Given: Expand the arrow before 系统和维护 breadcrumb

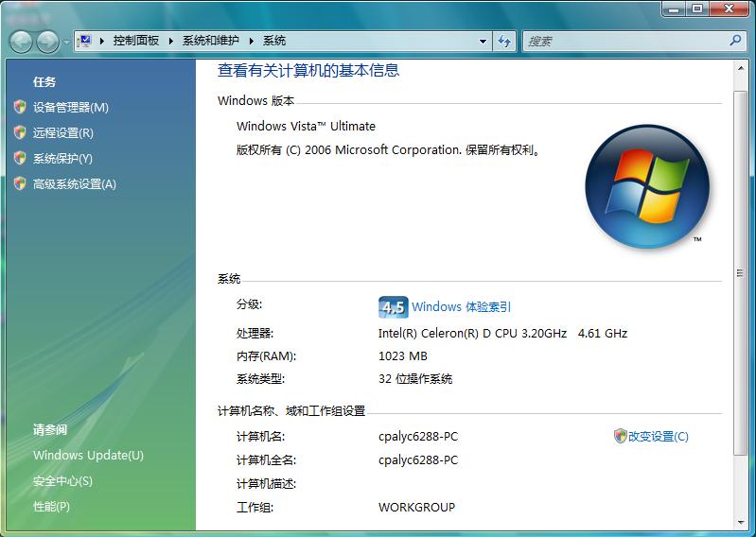Looking at the screenshot, I should click(x=170, y=42).
